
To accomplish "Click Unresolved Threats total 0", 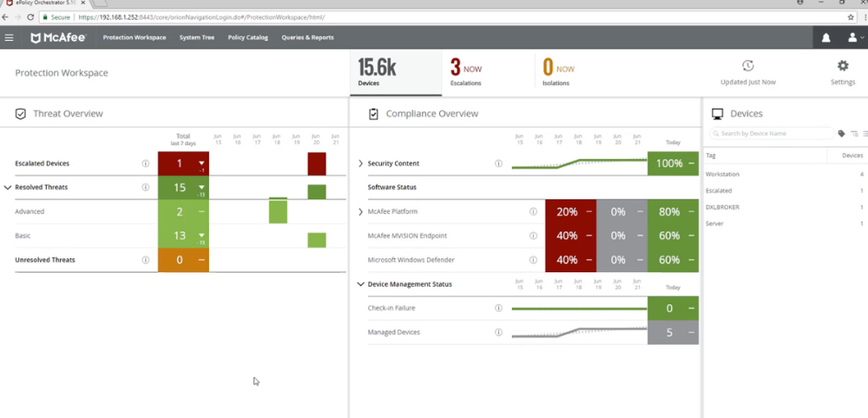I will tap(180, 260).
